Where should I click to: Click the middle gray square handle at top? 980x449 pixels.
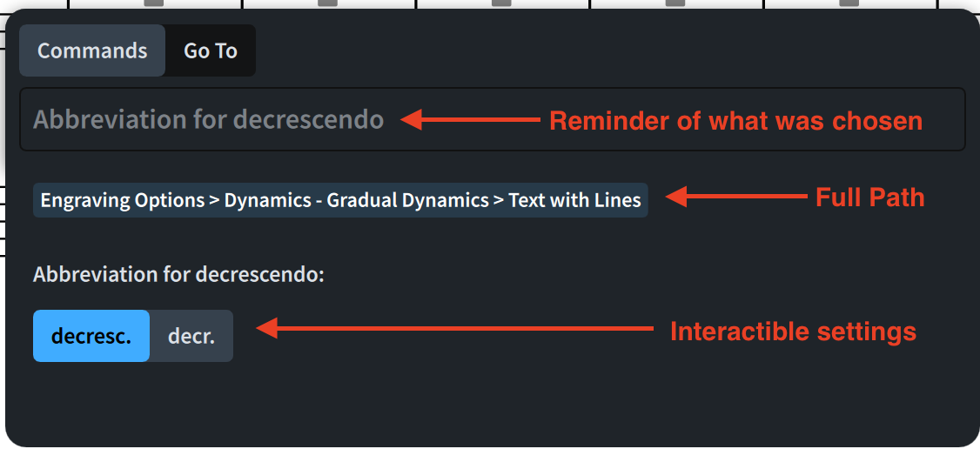(x=502, y=3)
